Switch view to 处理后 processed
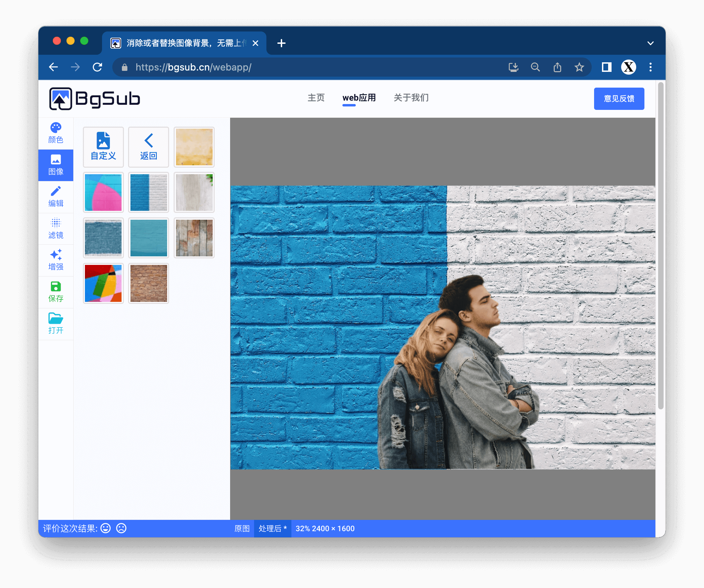The width and height of the screenshot is (704, 588). pyautogui.click(x=272, y=528)
